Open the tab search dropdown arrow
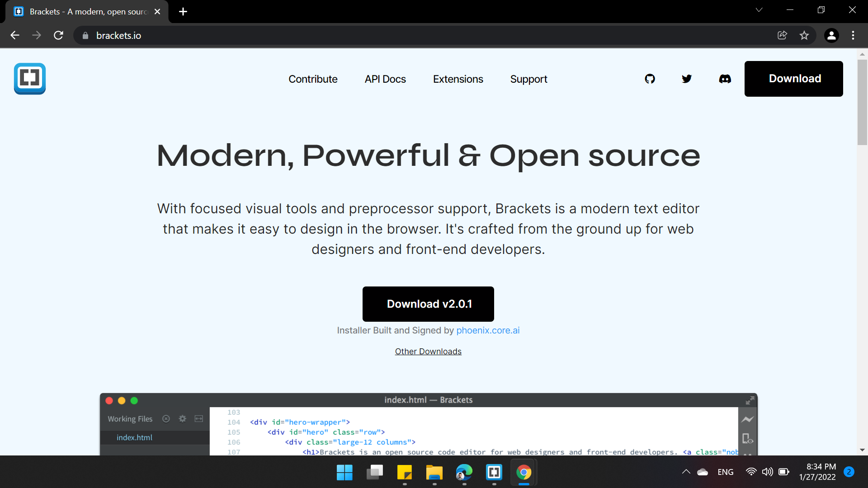868x488 pixels. (x=759, y=10)
